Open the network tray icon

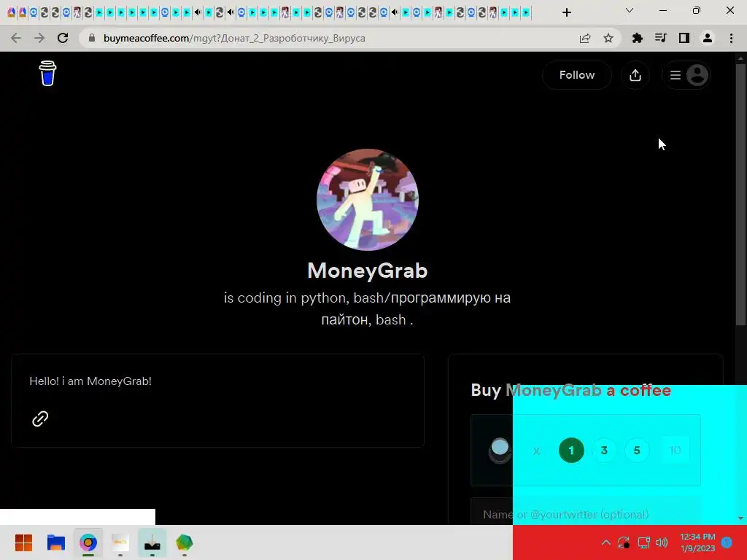[x=643, y=542]
